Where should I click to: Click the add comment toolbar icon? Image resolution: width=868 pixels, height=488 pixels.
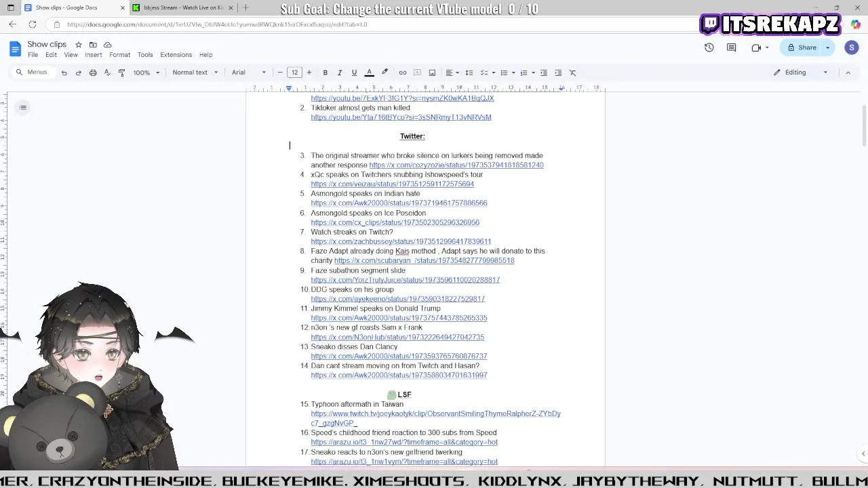[418, 73]
